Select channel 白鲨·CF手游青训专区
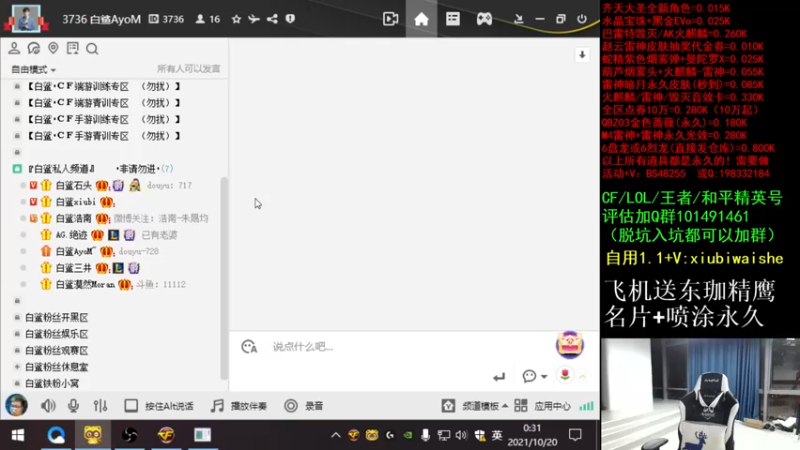Screen dimensions: 800x450 104,136
